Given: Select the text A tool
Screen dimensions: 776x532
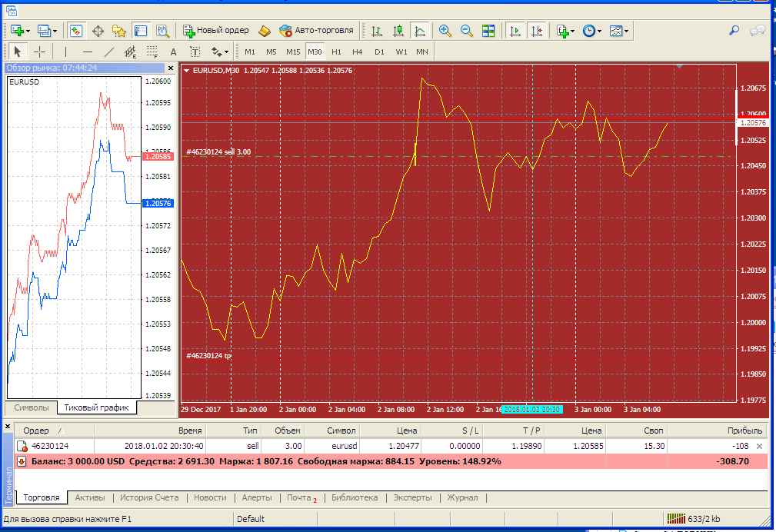Looking at the screenshot, I should click(x=173, y=52).
